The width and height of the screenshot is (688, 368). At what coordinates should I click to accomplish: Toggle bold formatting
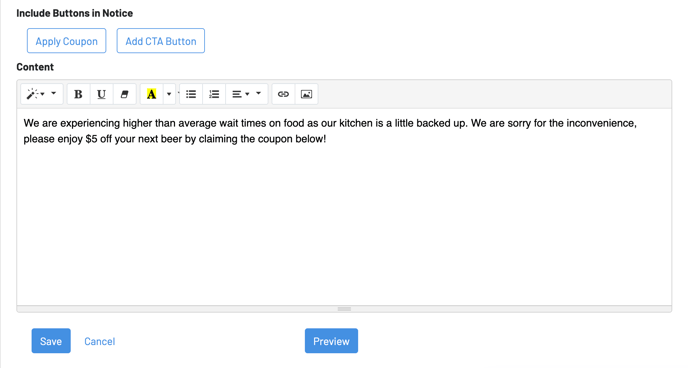(78, 94)
